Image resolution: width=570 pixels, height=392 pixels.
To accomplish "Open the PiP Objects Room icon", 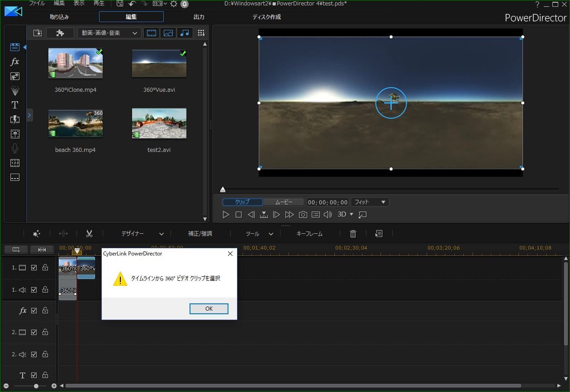I will point(15,76).
